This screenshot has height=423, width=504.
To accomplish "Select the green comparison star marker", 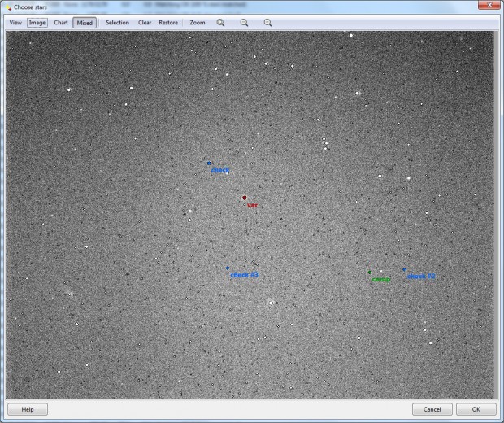I will click(370, 273).
